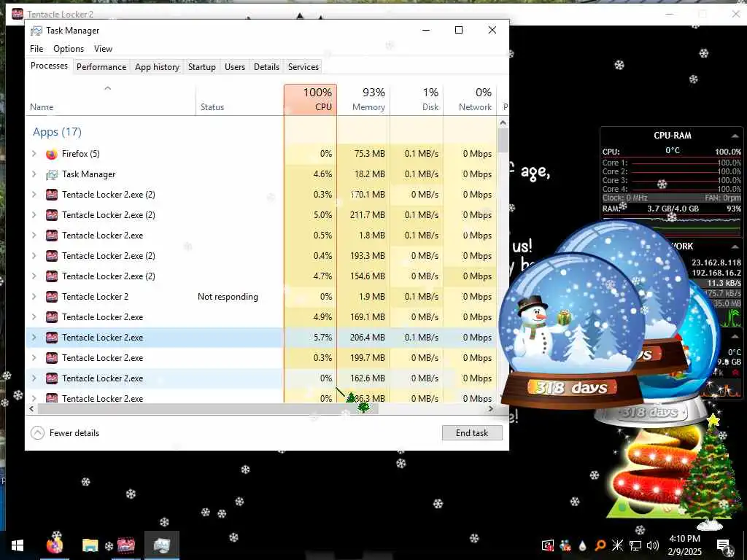
Task: Click the Tentacle Locker icon on the 170.1 MB row
Action: [52, 195]
